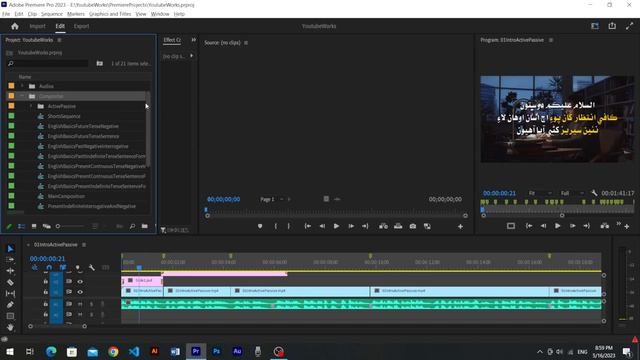640x360 pixels.
Task: Click the Home icon in workspace bar
Action: point(15,26)
